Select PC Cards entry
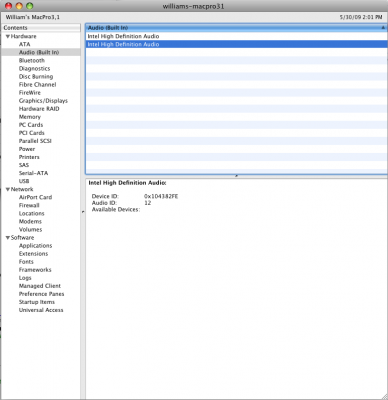The image size is (388, 400). point(31,125)
